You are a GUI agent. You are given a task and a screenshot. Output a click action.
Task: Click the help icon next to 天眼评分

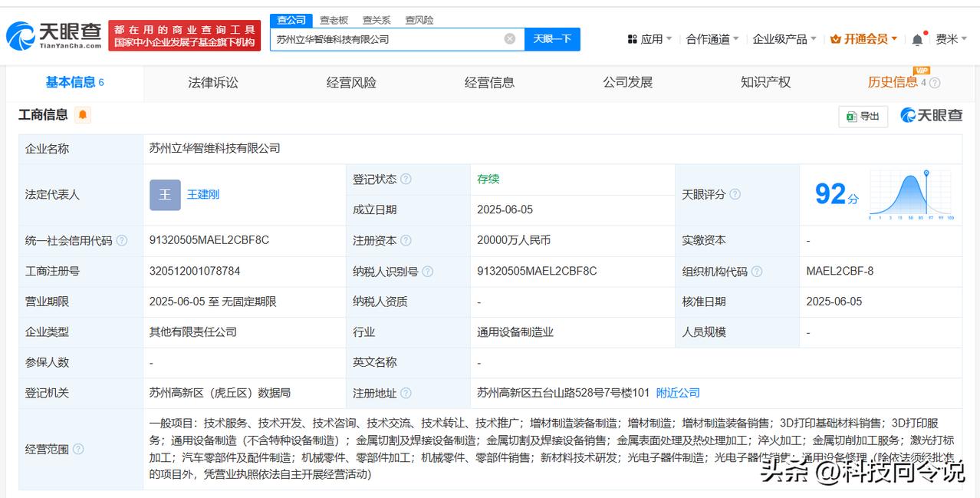(735, 195)
